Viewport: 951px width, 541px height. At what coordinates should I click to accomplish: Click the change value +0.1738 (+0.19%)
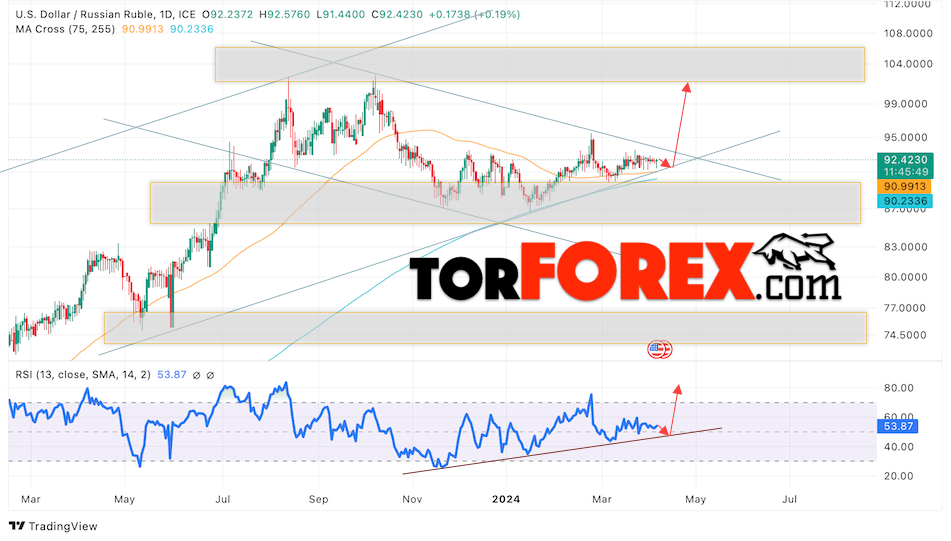(x=474, y=14)
